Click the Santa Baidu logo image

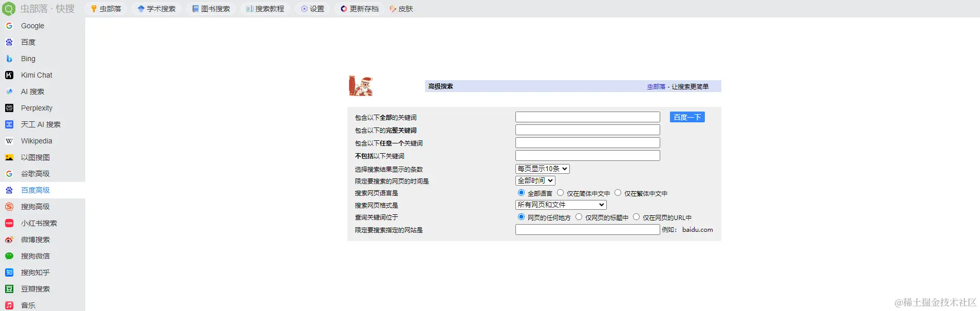pos(361,86)
